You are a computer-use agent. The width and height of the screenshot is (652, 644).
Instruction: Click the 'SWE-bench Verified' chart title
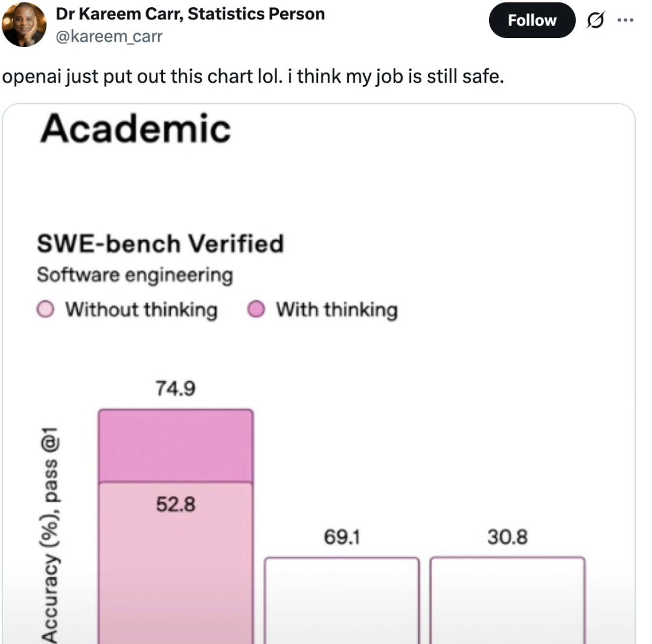pyautogui.click(x=160, y=244)
